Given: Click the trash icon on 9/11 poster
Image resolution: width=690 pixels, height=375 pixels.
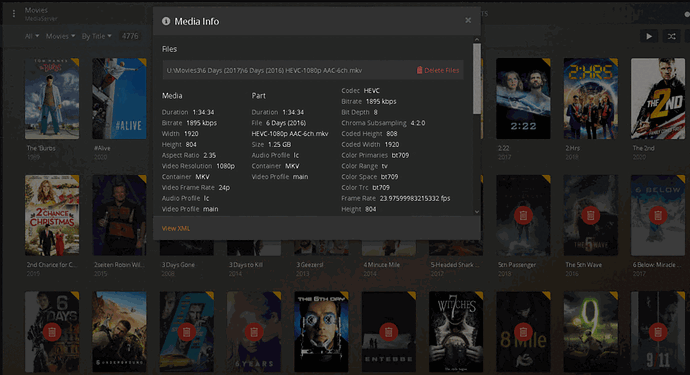Looking at the screenshot, I should point(657,332).
